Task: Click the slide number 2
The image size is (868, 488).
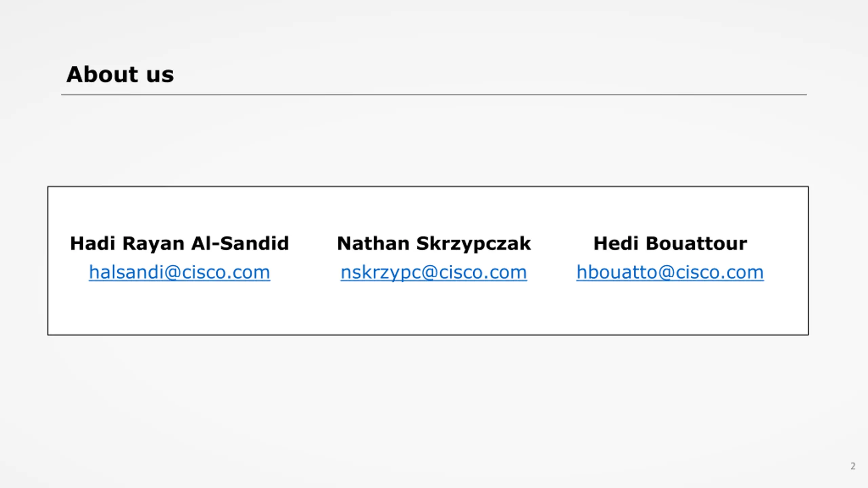Action: 853,466
